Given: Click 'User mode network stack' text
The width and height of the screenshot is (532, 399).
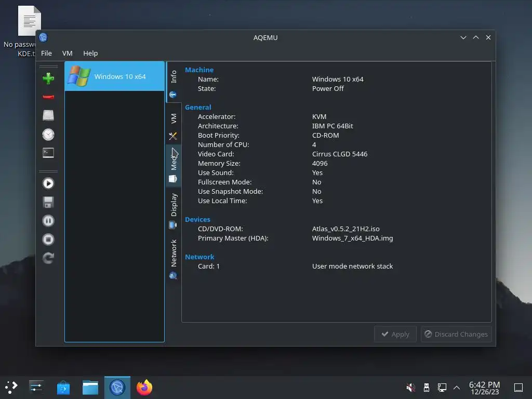Looking at the screenshot, I should click(x=353, y=267).
